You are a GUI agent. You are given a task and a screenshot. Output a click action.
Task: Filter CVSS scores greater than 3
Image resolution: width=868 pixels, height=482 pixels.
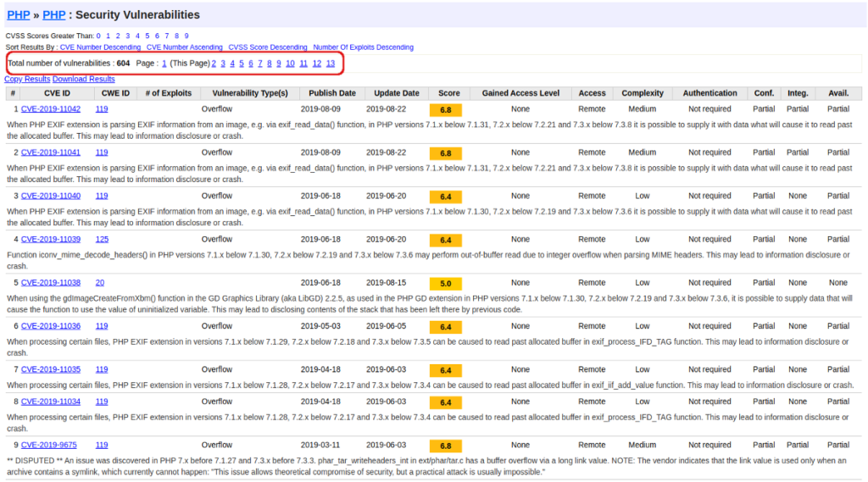[x=128, y=36]
